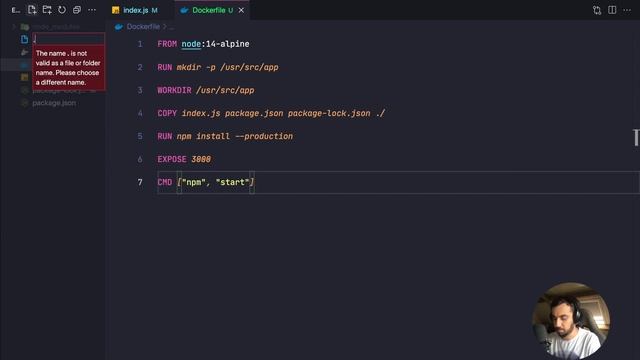Click the FROM keyword on line 1
Image resolution: width=640 pixels, height=360 pixels.
[x=167, y=44]
